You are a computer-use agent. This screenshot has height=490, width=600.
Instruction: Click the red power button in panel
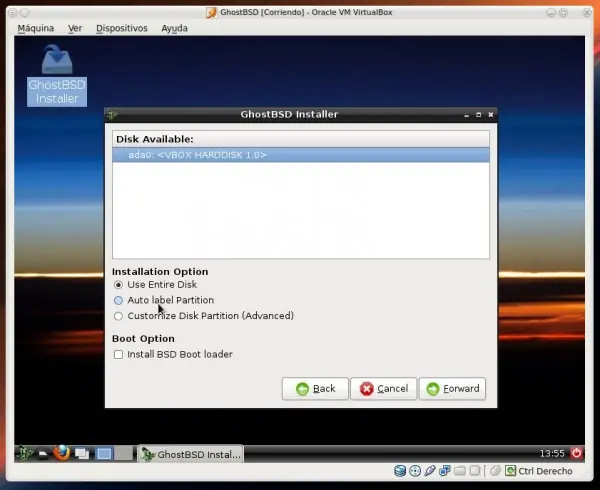tap(576, 453)
